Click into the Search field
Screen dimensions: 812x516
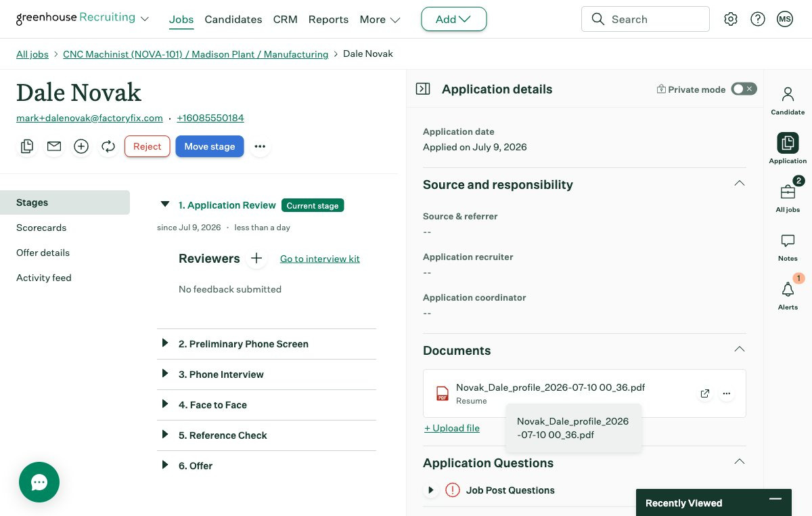645,19
